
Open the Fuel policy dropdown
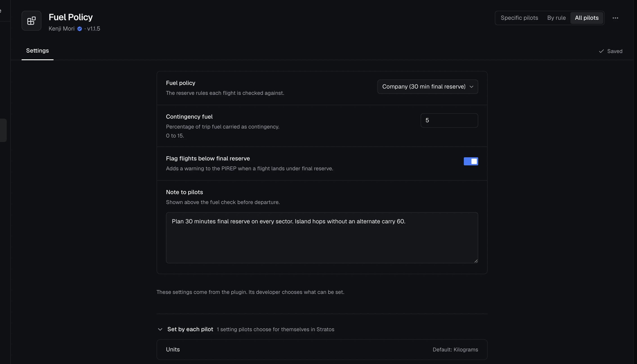[x=428, y=87]
